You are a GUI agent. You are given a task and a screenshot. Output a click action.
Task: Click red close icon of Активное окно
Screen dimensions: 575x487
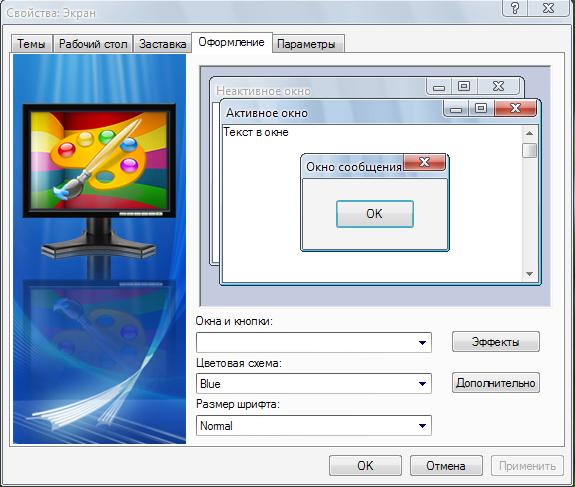[515, 108]
